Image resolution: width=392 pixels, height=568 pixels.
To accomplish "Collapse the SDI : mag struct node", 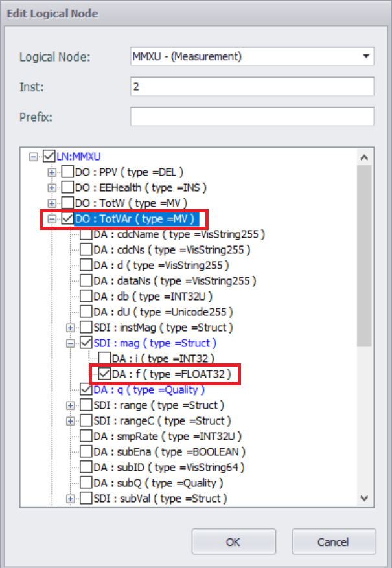I will click(x=71, y=343).
